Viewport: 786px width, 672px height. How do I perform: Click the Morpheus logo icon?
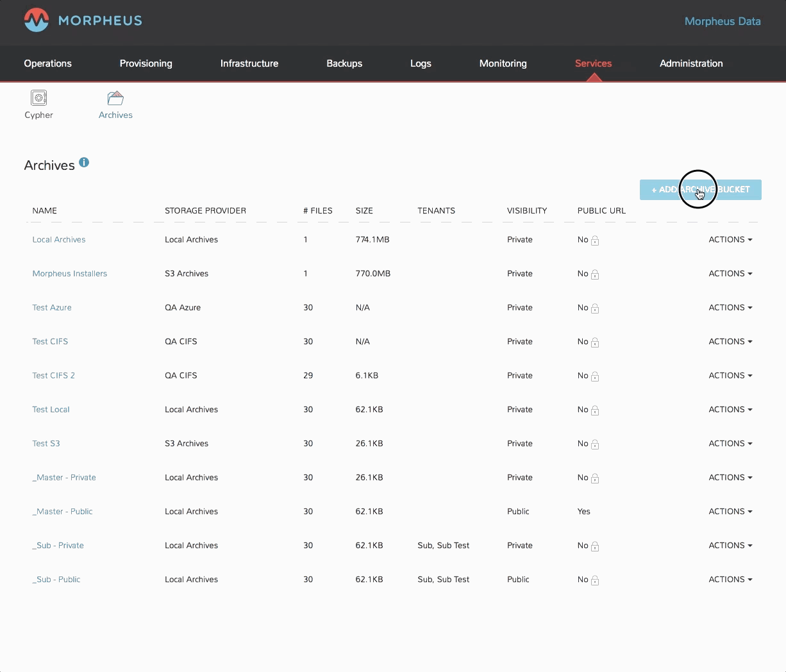37,21
